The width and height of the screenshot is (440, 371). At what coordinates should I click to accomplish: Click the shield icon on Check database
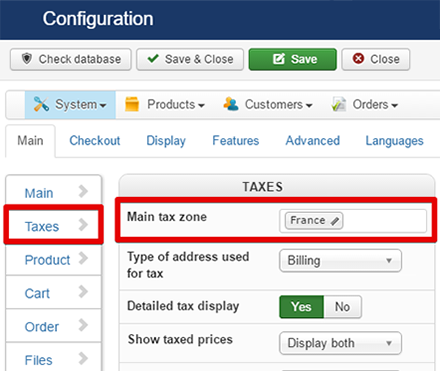(x=27, y=59)
